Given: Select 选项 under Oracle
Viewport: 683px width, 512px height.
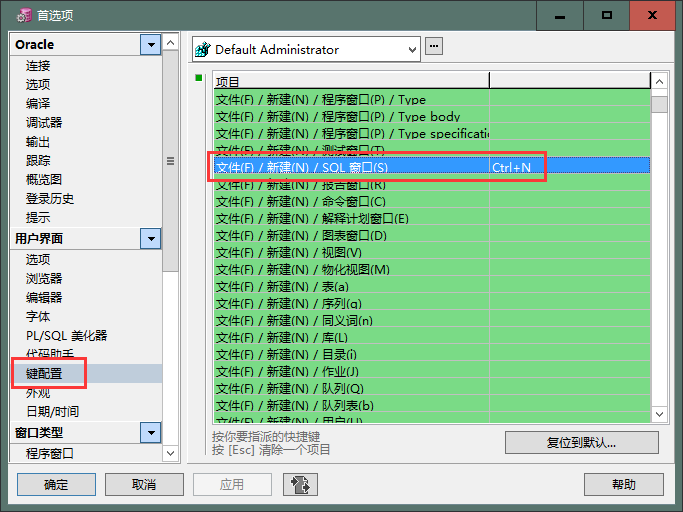Looking at the screenshot, I should 38,85.
